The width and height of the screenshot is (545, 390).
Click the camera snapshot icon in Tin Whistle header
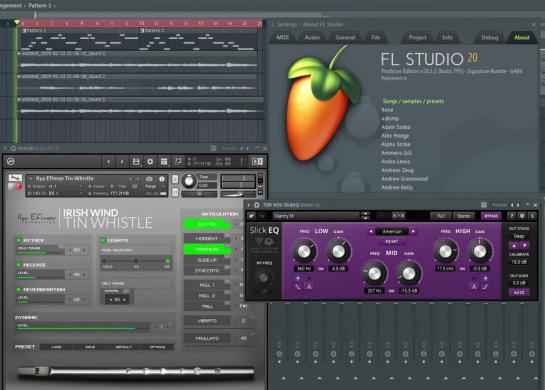(149, 179)
